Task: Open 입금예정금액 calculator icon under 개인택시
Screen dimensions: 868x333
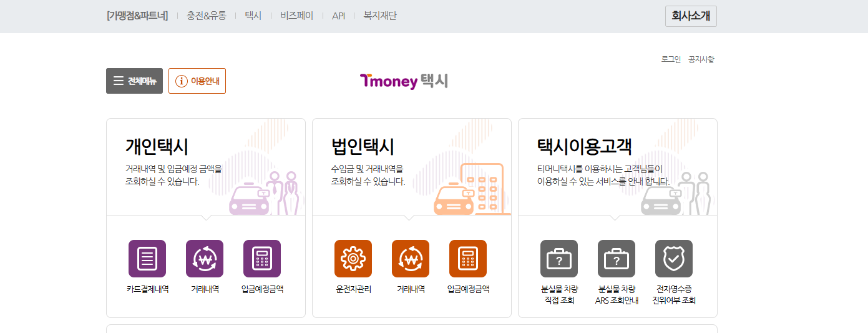Action: (262, 259)
